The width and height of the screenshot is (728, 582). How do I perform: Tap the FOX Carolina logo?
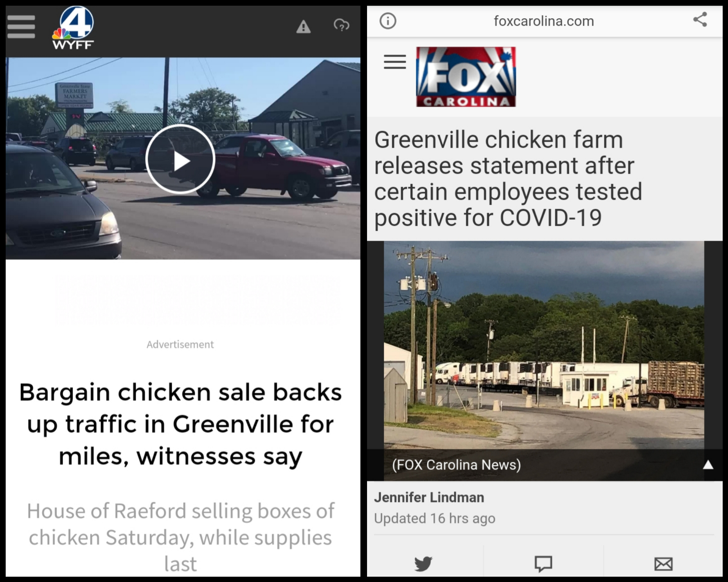coord(466,77)
